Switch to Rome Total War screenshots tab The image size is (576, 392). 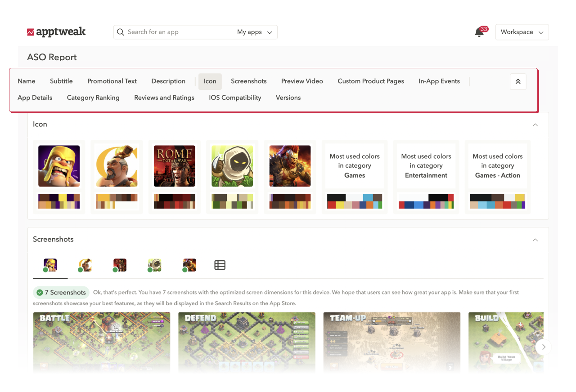coord(120,265)
